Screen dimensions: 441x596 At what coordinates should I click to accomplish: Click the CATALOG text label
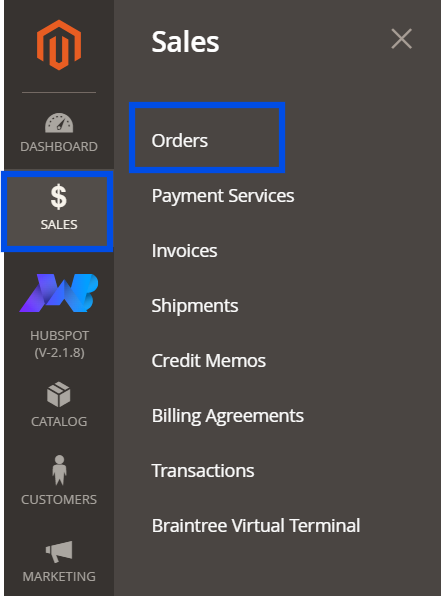(x=59, y=422)
